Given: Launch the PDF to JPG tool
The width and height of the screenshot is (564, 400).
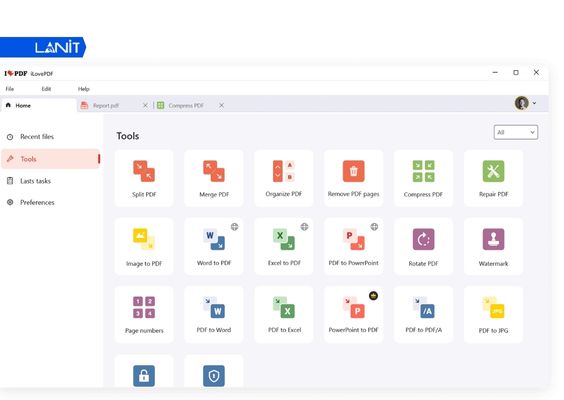Looking at the screenshot, I should pos(493,314).
